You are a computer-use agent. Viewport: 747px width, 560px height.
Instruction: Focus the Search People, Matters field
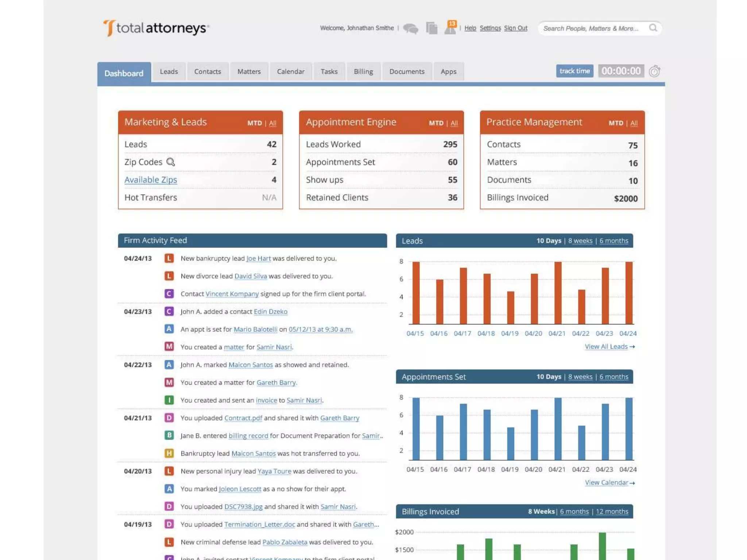(591, 28)
